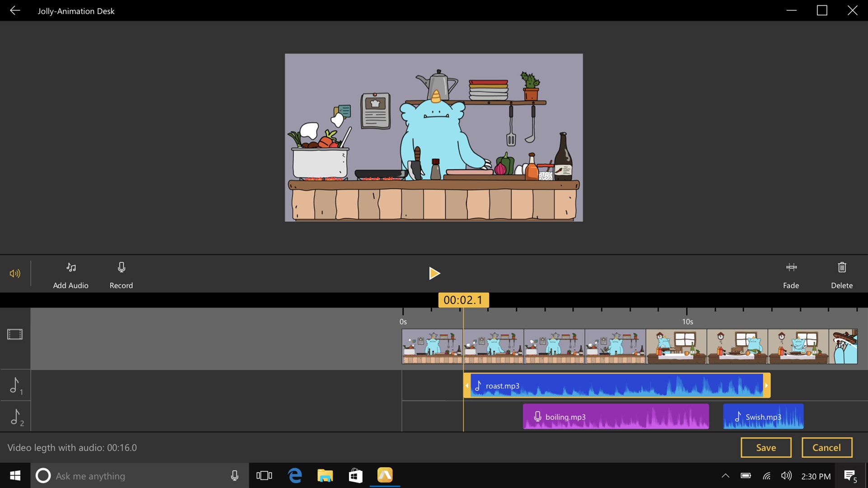Toggle the system tray volume icon
Viewport: 868px width, 488px height.
tap(787, 475)
